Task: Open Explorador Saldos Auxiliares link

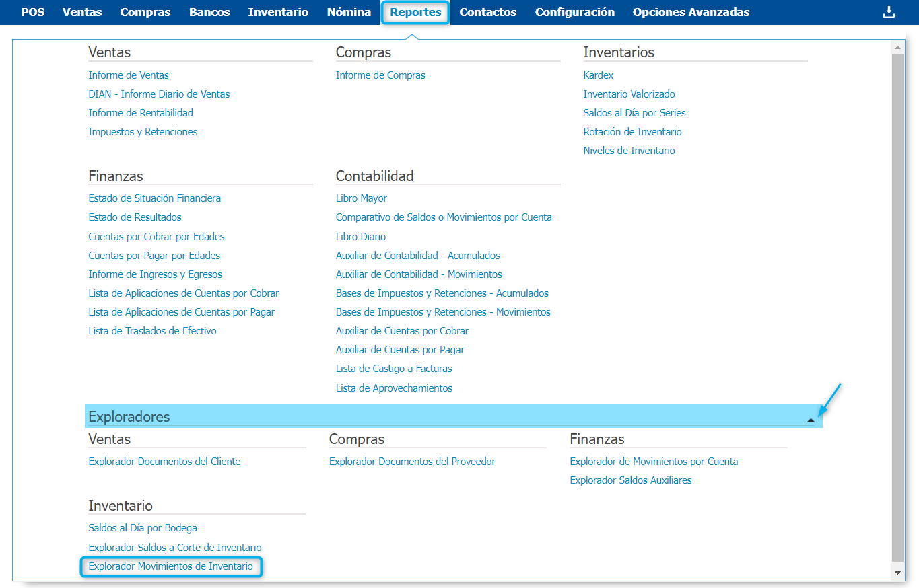Action: click(x=631, y=480)
